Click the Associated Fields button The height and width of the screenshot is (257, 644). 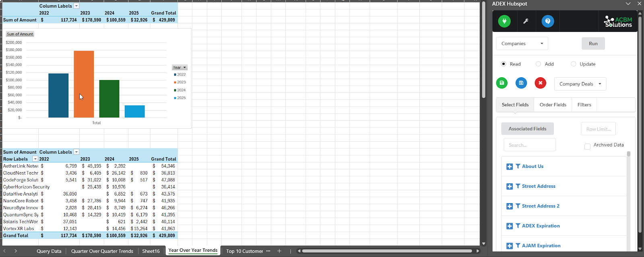pyautogui.click(x=527, y=129)
